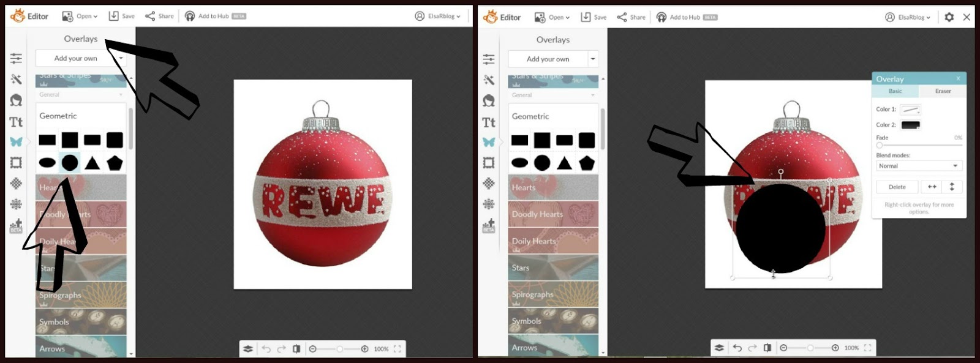Pick triangle shape in left editor Geometric overlays
This screenshot has height=363, width=980.
[x=92, y=162]
